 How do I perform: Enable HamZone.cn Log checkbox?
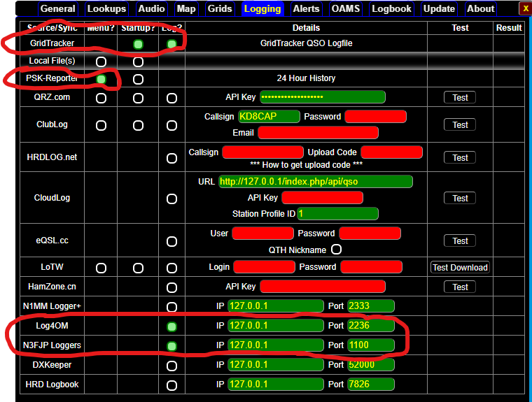coord(171,288)
